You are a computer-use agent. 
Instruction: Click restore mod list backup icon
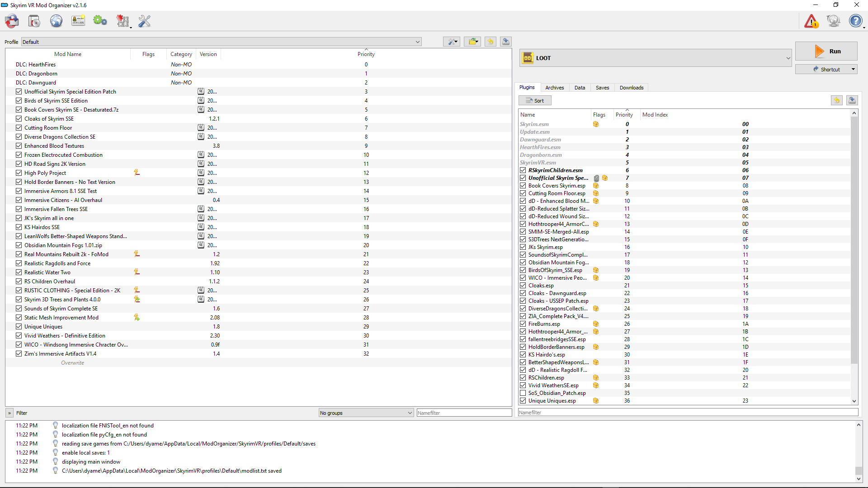click(490, 42)
